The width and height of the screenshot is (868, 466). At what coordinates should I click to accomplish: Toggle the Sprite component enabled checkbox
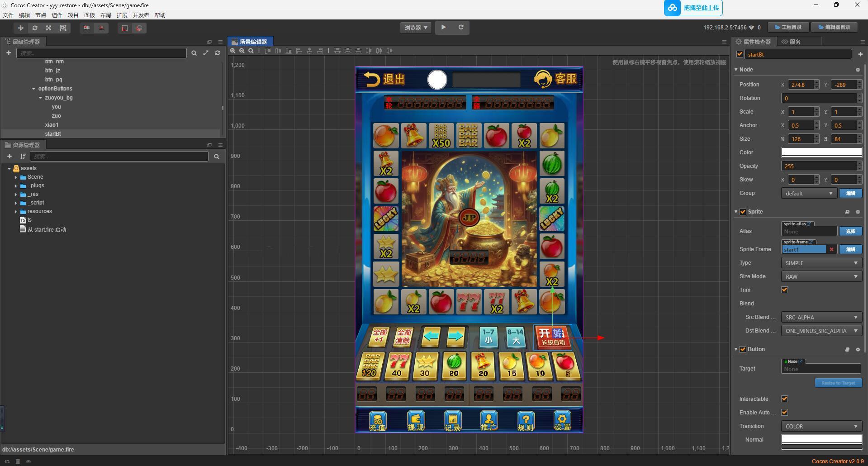point(743,212)
